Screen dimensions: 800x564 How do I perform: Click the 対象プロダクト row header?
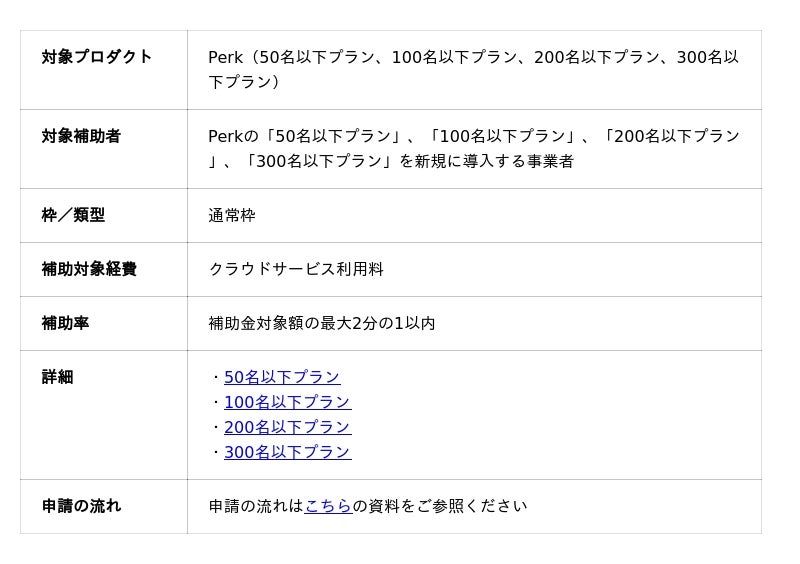click(x=97, y=57)
